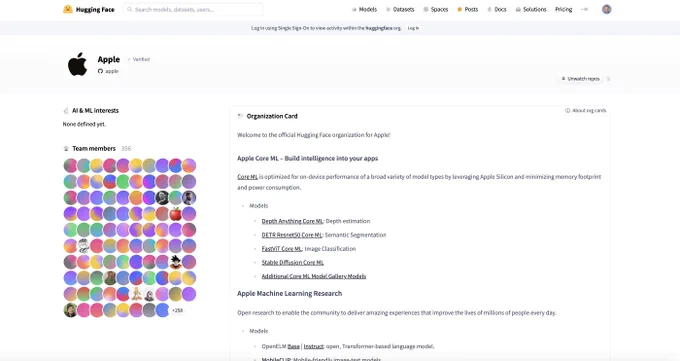Click the search models input field
Image resolution: width=680 pixels, height=361 pixels.
click(193, 9)
